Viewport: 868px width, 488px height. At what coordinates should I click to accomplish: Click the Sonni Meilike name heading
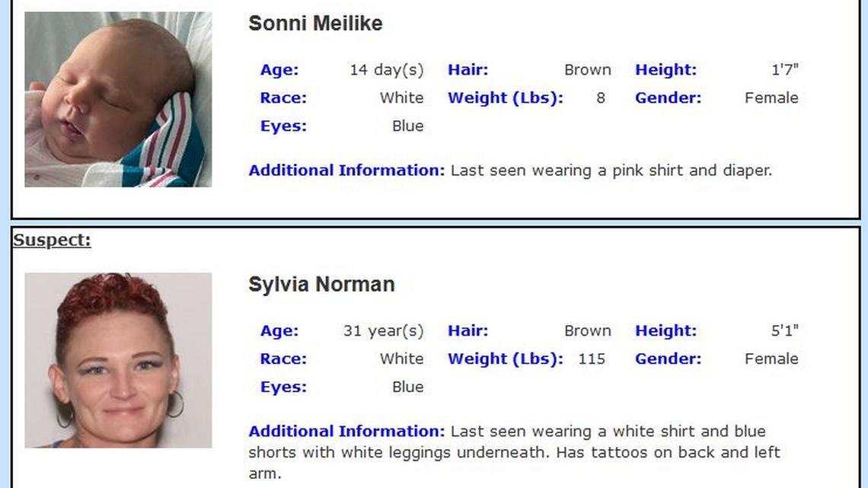tap(315, 24)
